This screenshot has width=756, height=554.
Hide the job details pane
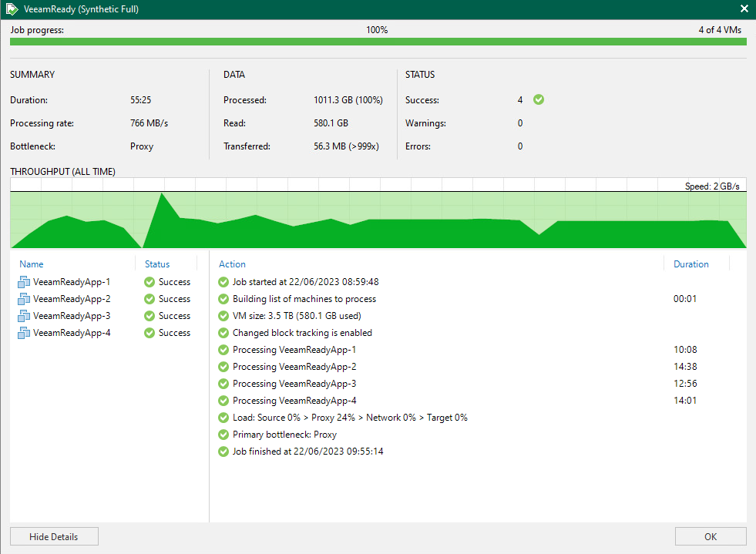click(54, 536)
